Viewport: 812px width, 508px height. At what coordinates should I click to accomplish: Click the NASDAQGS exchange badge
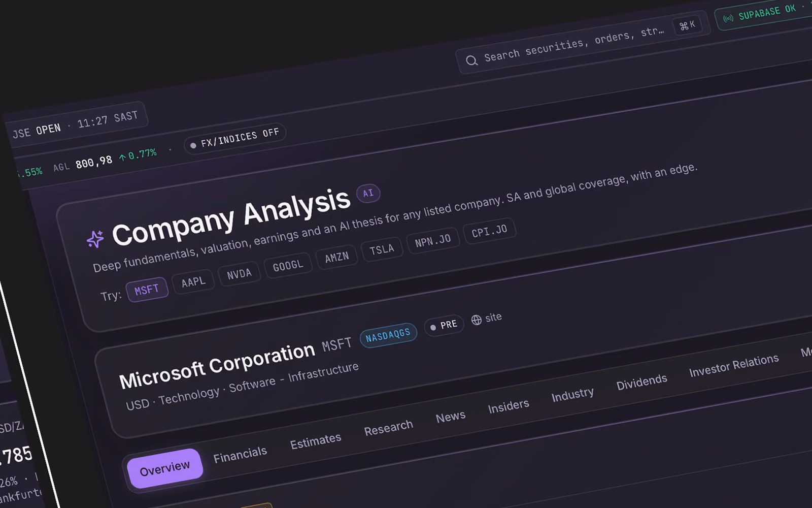(x=388, y=335)
